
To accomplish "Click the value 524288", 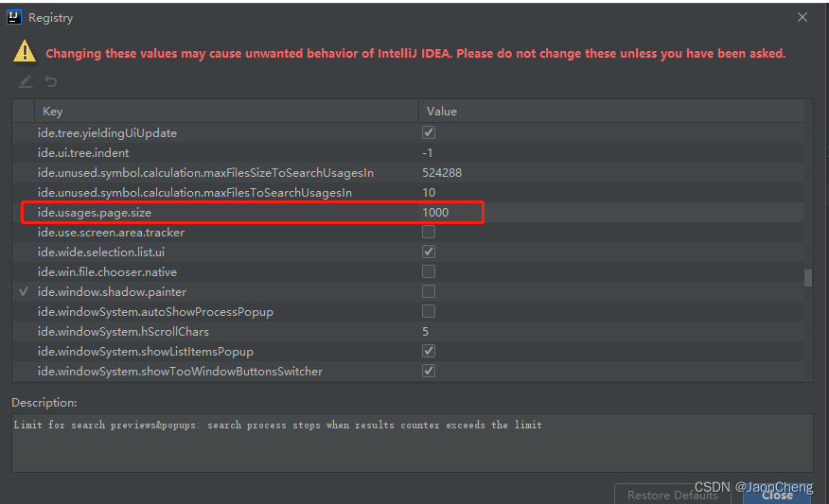I will (x=442, y=173).
